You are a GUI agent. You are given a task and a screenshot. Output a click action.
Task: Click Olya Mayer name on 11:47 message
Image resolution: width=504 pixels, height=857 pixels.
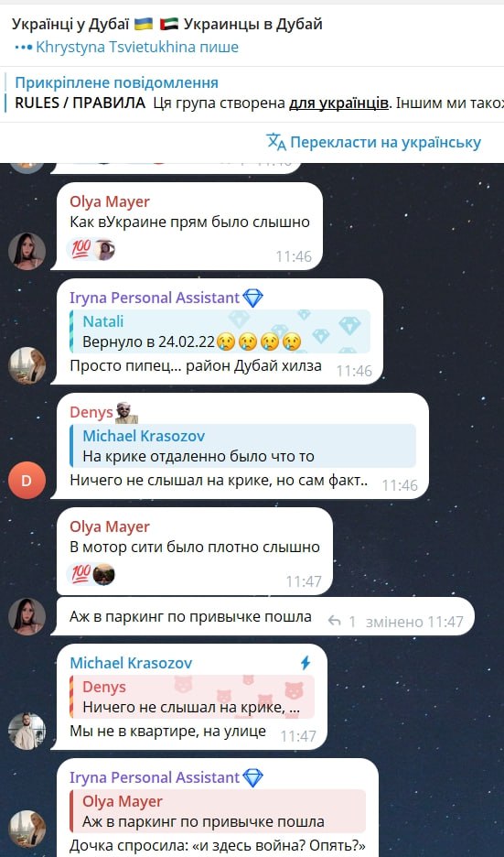pos(109,526)
